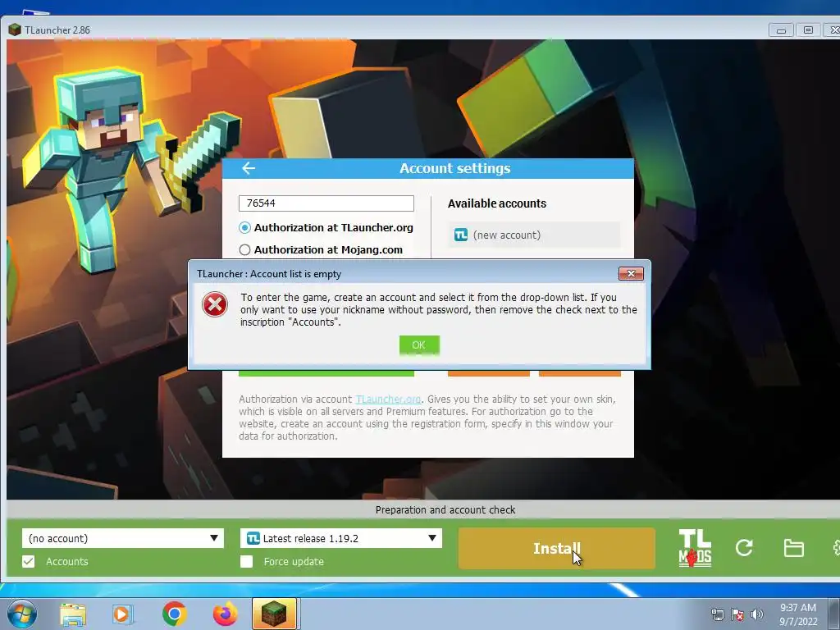Click the Install button
Screen dimensions: 840x630
[x=557, y=548]
